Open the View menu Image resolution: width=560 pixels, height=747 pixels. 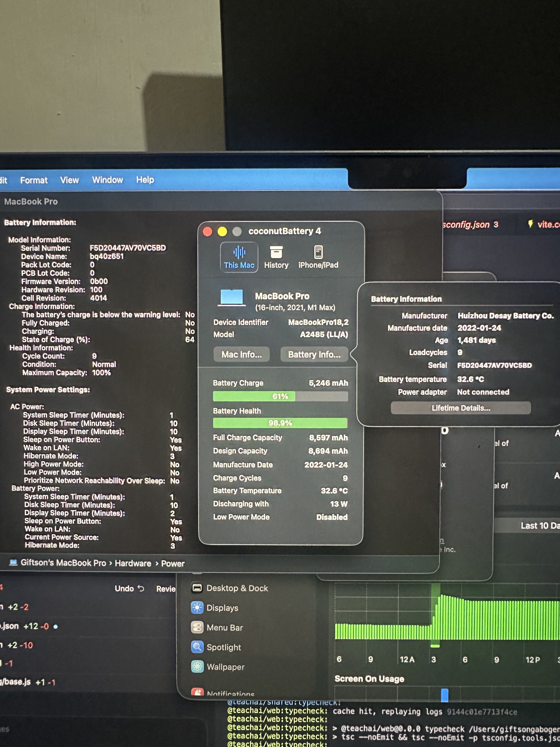[x=70, y=180]
